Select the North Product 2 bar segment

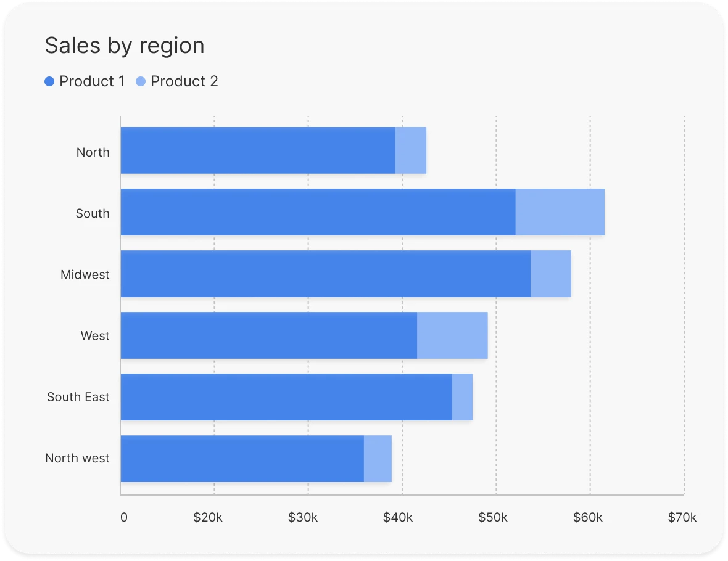point(410,150)
